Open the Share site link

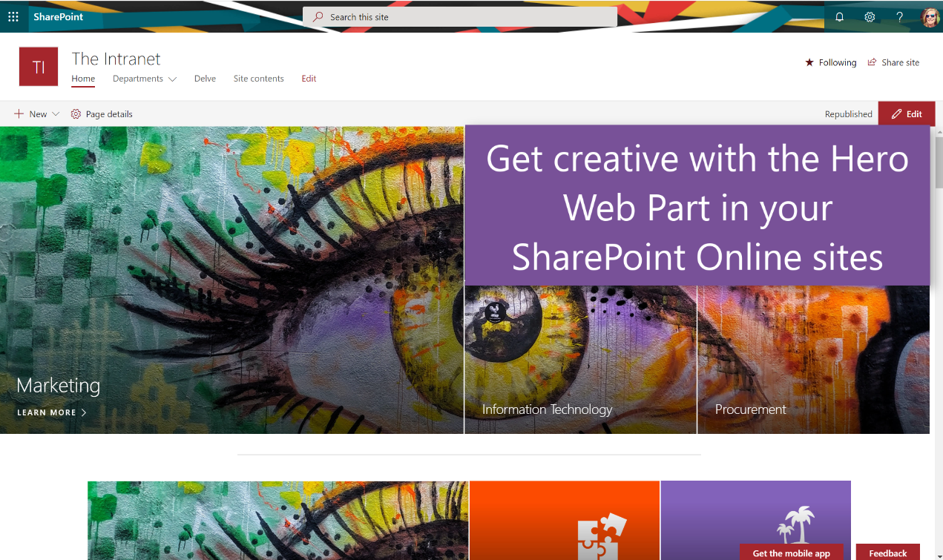point(893,62)
